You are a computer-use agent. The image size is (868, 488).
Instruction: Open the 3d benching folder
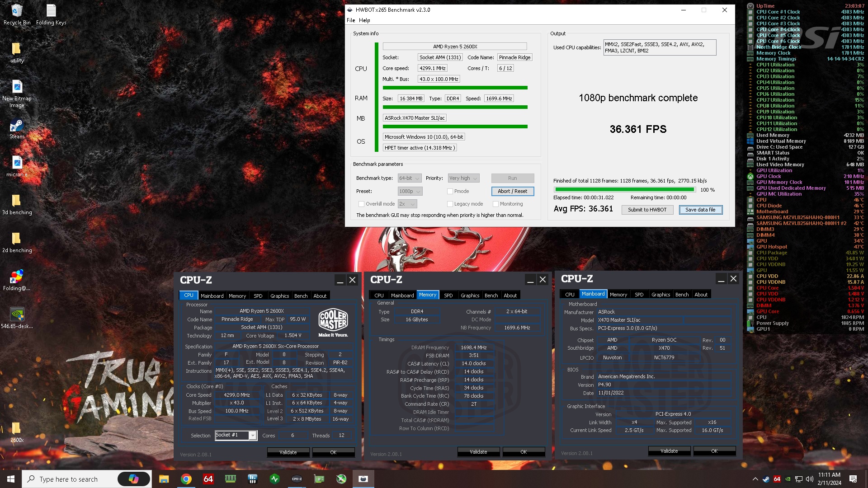tap(17, 205)
